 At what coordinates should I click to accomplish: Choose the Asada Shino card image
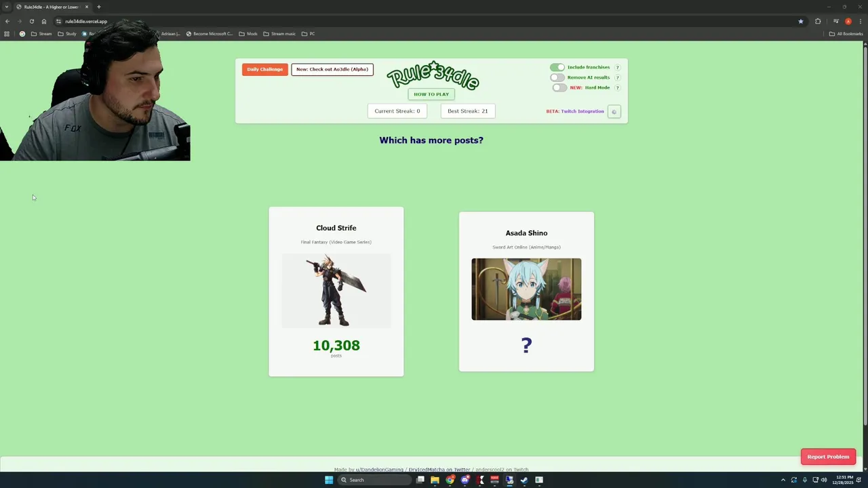click(526, 289)
